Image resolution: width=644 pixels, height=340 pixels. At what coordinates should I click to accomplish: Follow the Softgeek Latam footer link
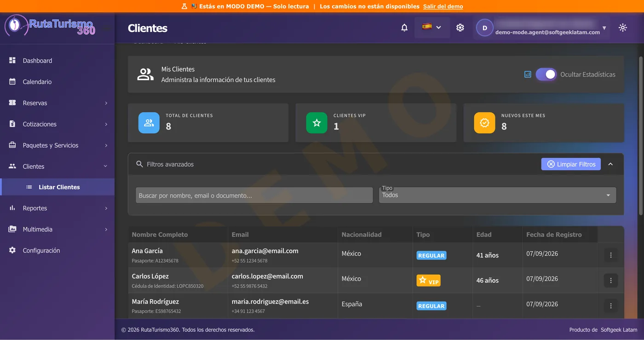click(619, 330)
